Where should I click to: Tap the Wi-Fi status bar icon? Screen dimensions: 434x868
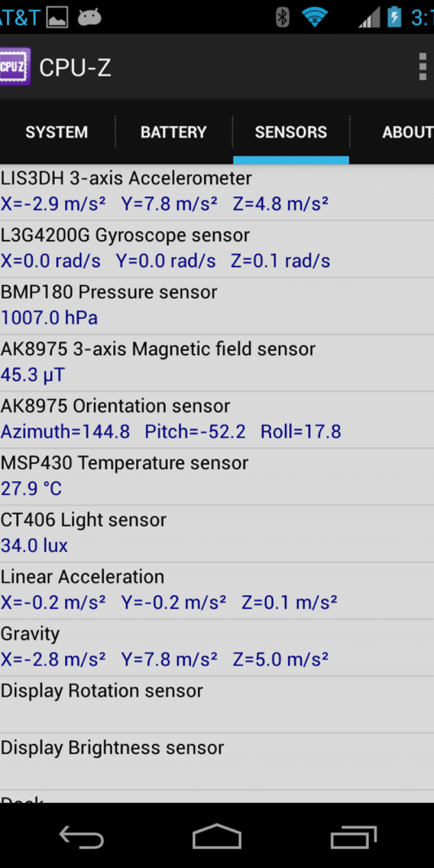pos(314,17)
